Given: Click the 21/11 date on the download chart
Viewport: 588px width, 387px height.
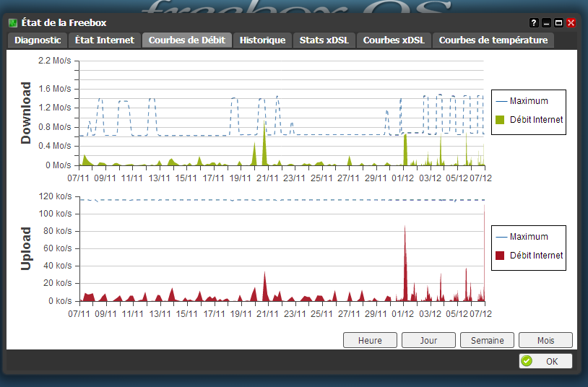Looking at the screenshot, I should click(267, 178).
